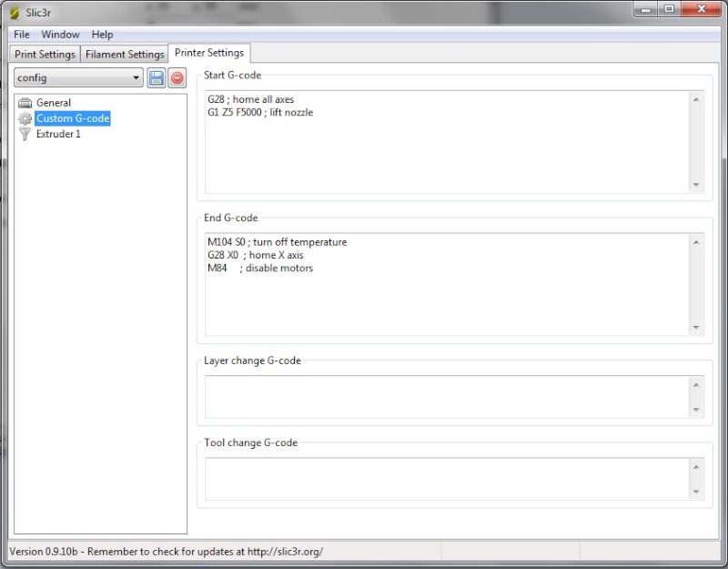Click End G-code scrollbar up arrow
Viewport: 728px width, 569px height.
pyautogui.click(x=696, y=242)
